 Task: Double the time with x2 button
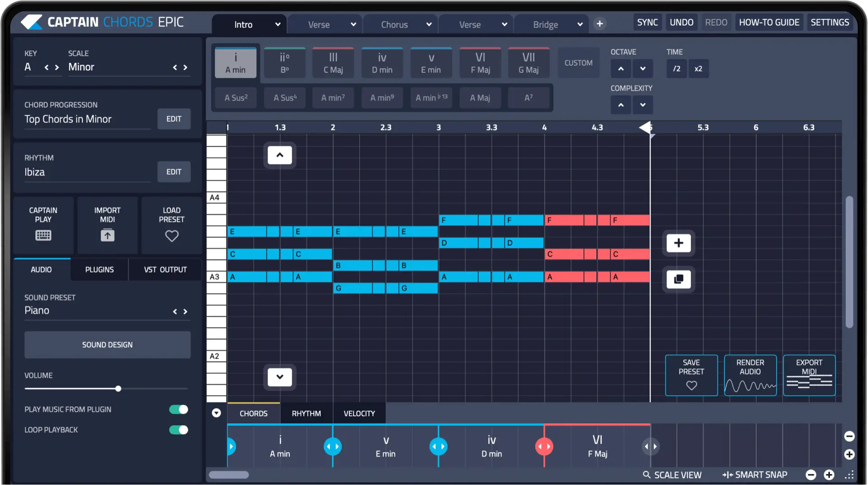(698, 69)
